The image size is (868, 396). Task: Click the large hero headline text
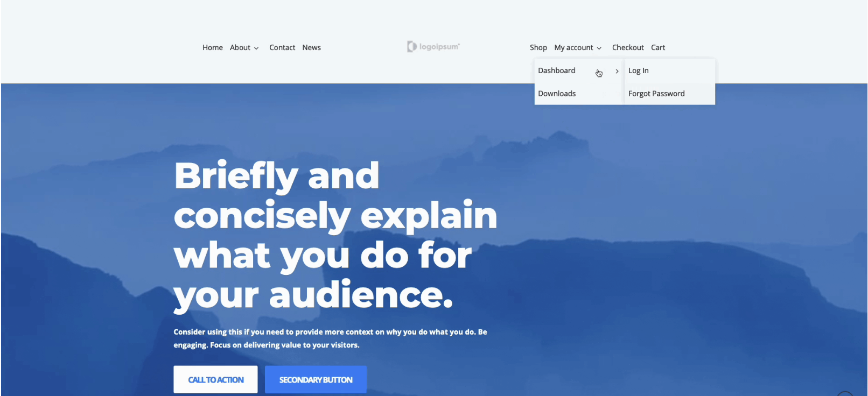(x=335, y=236)
